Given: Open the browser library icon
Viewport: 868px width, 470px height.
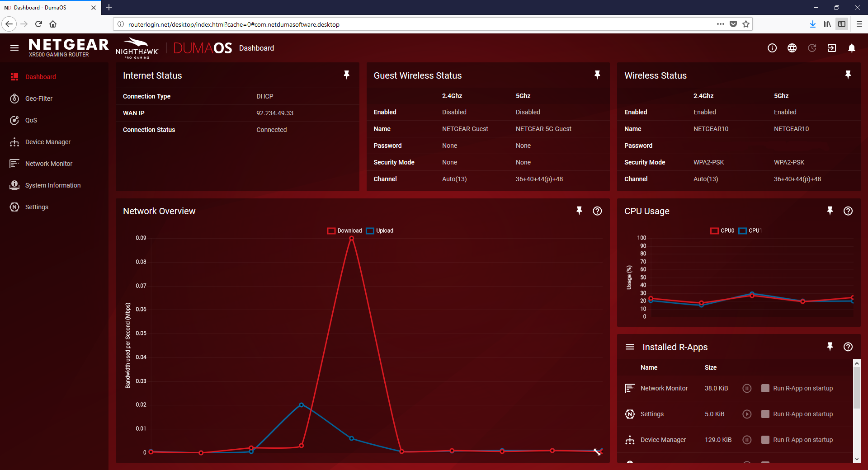Looking at the screenshot, I should [827, 24].
